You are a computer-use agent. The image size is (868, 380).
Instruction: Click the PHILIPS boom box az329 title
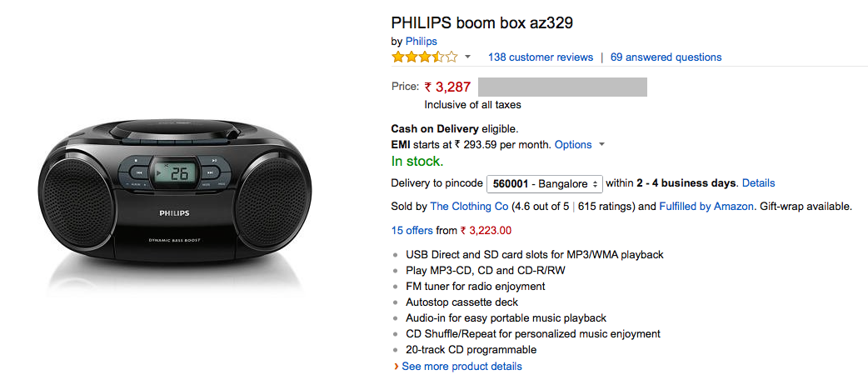pos(481,22)
